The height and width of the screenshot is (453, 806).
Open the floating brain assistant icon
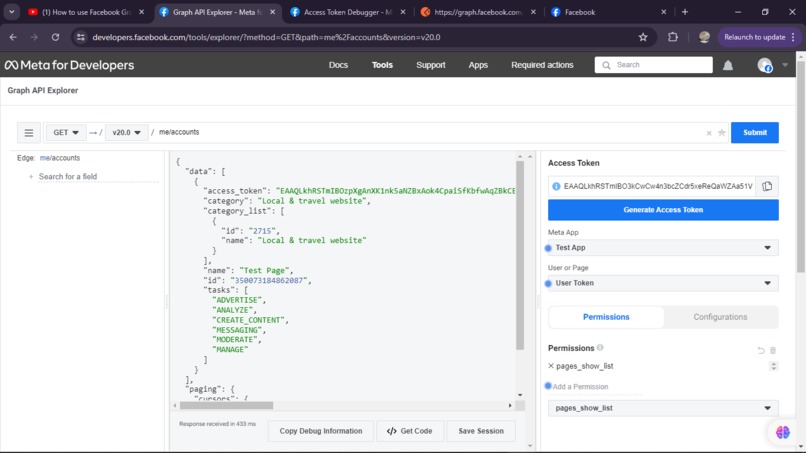pyautogui.click(x=782, y=432)
